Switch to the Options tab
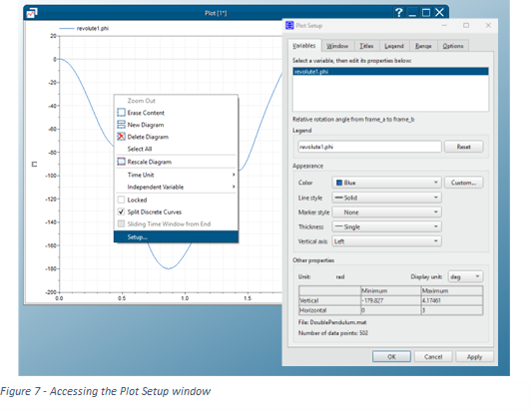This screenshot has width=532, height=412. coord(453,46)
